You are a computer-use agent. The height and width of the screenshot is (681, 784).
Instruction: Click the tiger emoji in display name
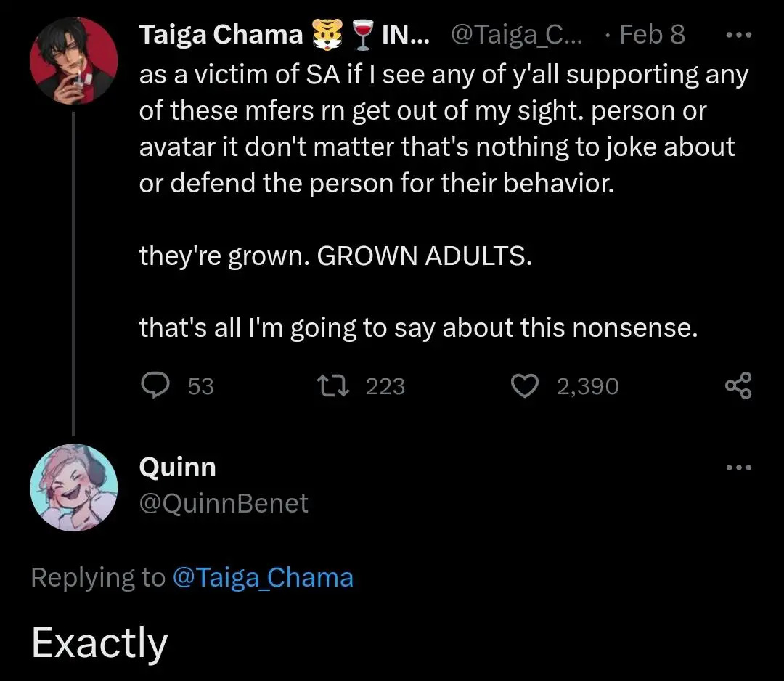click(x=327, y=35)
